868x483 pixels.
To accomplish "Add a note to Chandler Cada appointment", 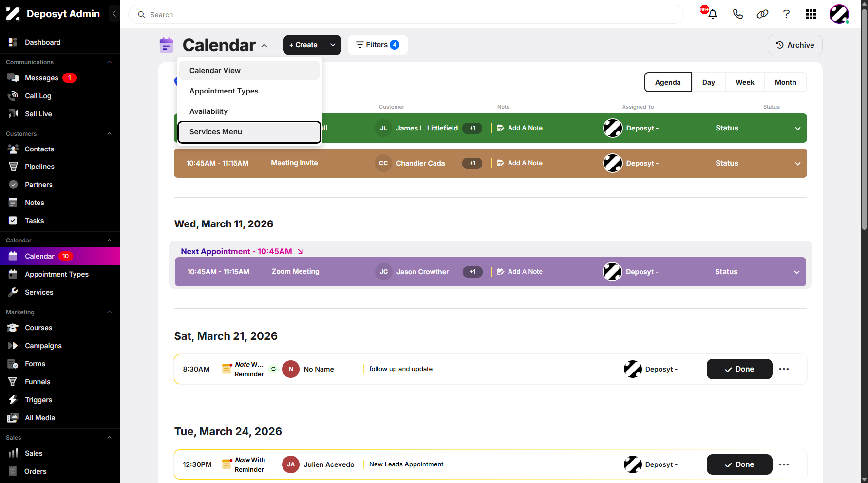I will pyautogui.click(x=520, y=163).
